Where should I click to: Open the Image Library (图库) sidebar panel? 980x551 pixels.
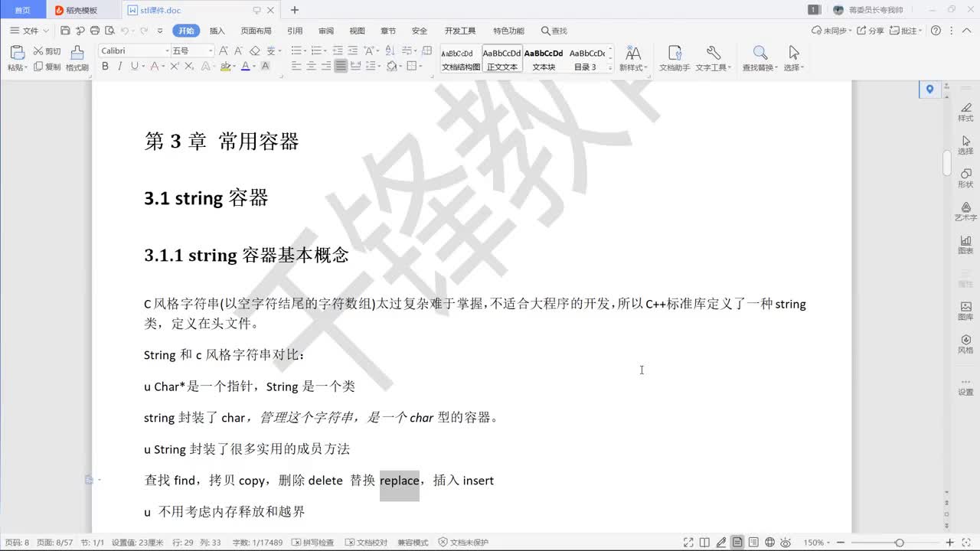point(965,311)
